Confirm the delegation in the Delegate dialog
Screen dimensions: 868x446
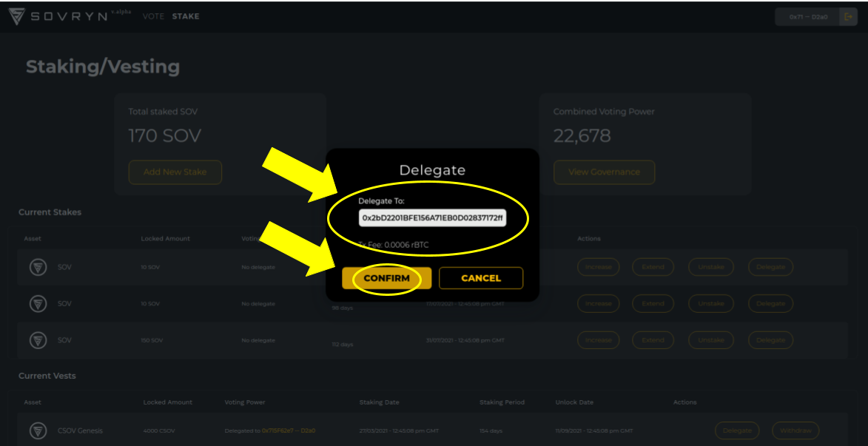386,278
